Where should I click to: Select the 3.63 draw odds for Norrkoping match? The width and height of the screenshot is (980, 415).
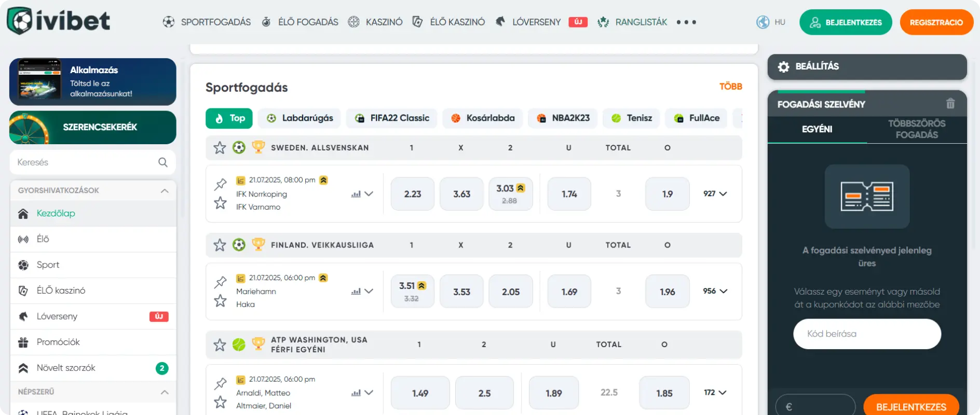[x=461, y=193]
